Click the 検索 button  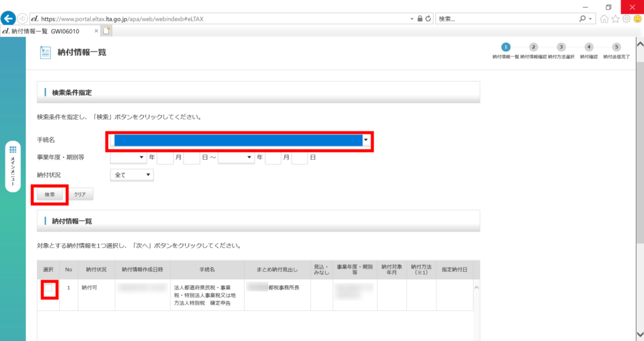tap(50, 195)
